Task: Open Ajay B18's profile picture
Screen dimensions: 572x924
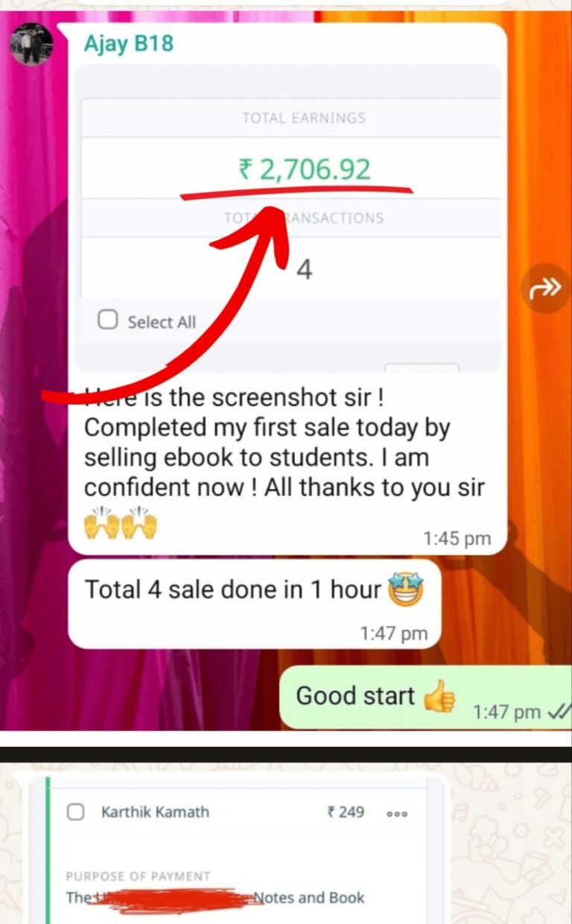Action: pyautogui.click(x=31, y=44)
